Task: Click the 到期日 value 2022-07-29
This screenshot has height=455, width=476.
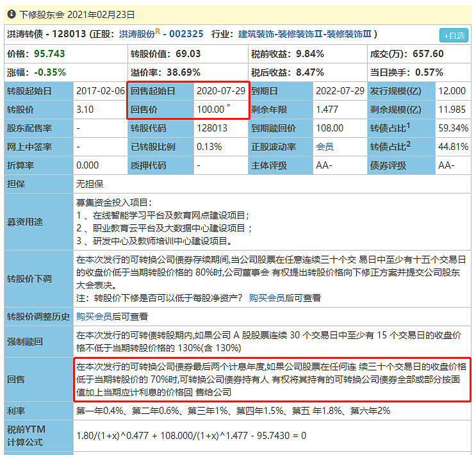Action: click(x=340, y=91)
